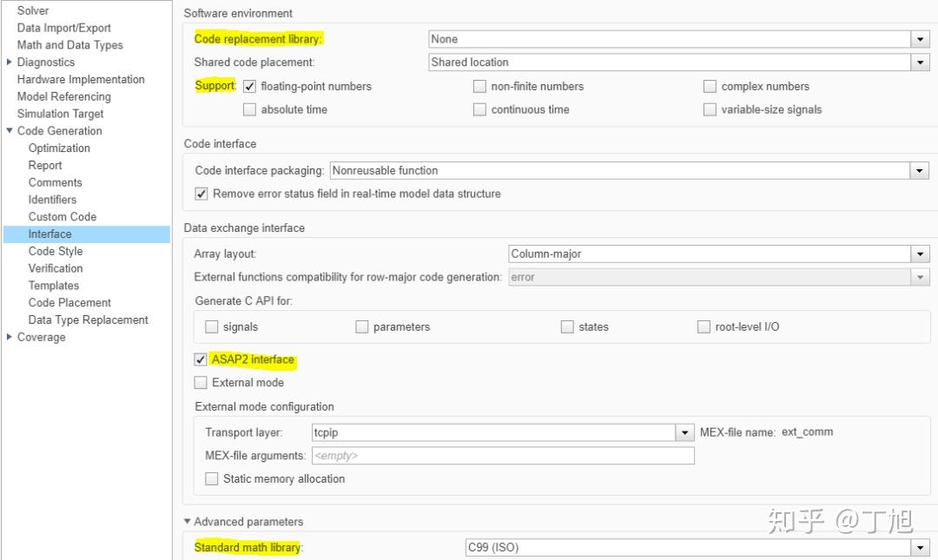Enable Static memory allocation checkbox
The width and height of the screenshot is (938, 560).
212,479
